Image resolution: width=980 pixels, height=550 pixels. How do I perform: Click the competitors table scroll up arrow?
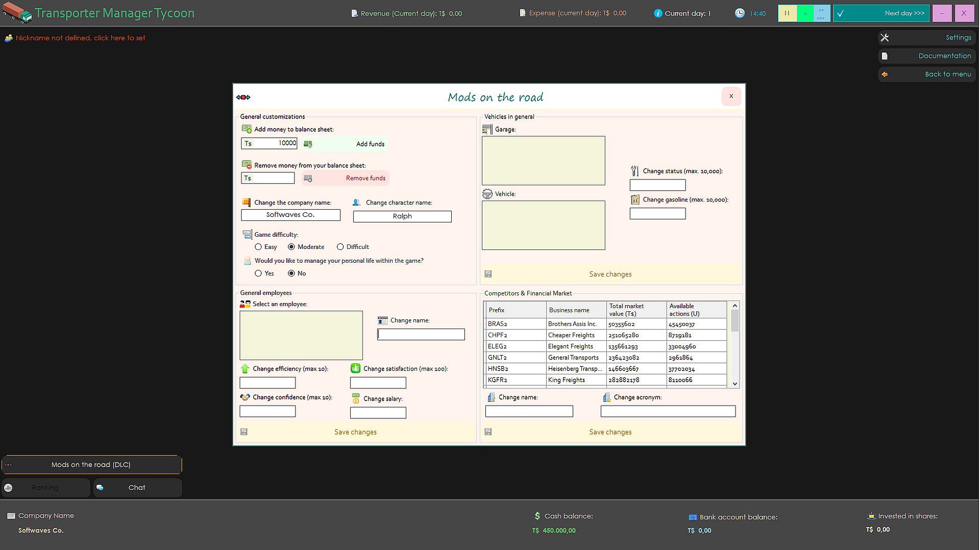tap(735, 306)
